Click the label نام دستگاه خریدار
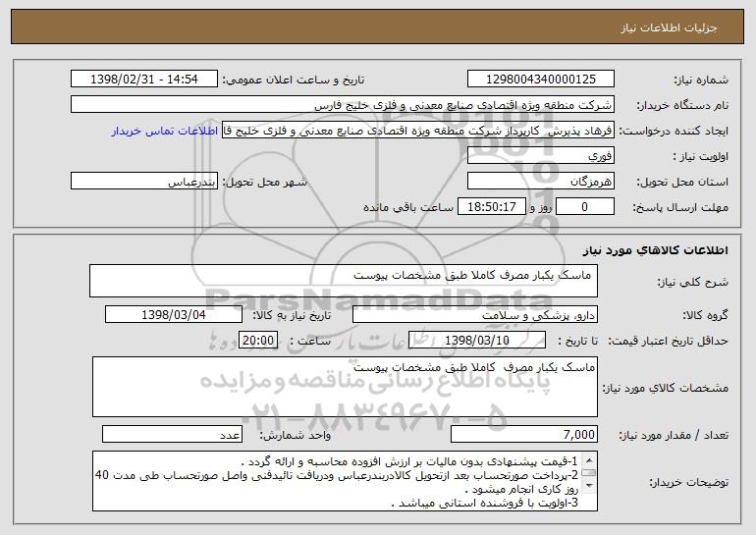 682,106
